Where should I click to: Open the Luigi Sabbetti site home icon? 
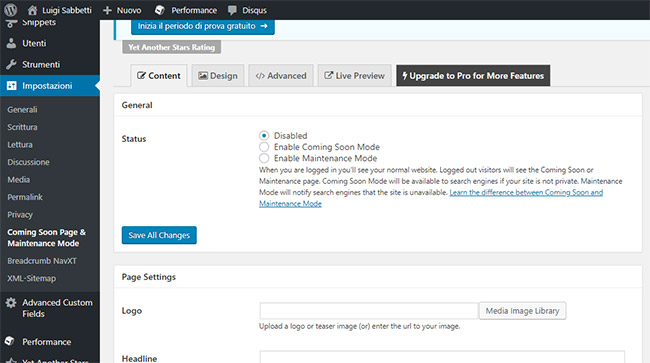32,10
